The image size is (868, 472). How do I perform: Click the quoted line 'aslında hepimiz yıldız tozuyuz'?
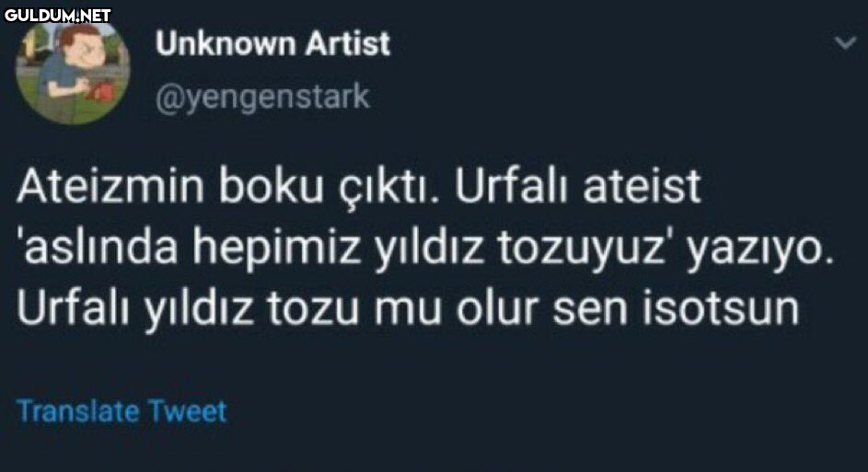pyautogui.click(x=338, y=249)
